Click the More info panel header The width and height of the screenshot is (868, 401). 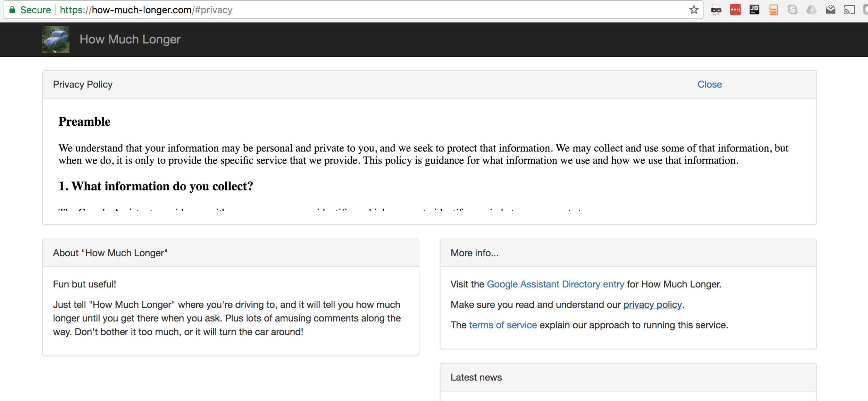[474, 253]
